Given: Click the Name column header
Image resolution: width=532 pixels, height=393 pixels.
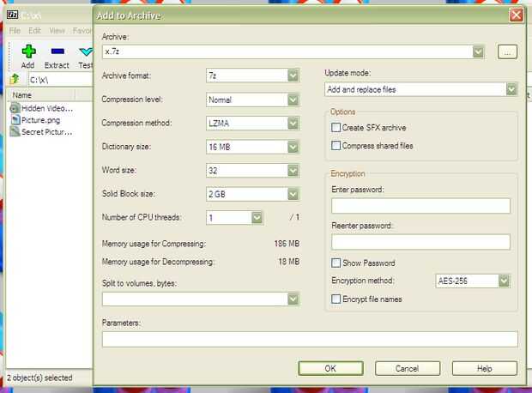Looking at the screenshot, I should coord(40,95).
